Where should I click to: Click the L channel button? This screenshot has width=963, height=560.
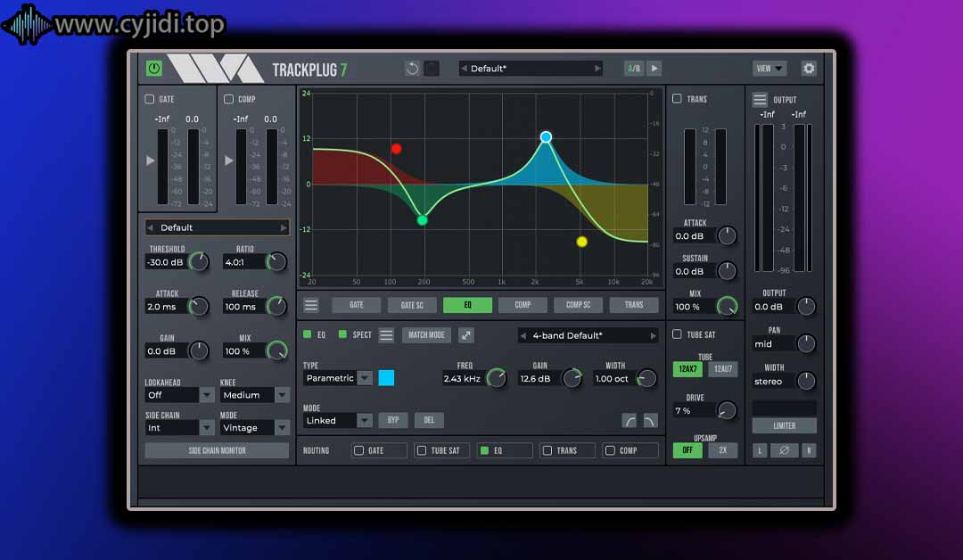760,450
